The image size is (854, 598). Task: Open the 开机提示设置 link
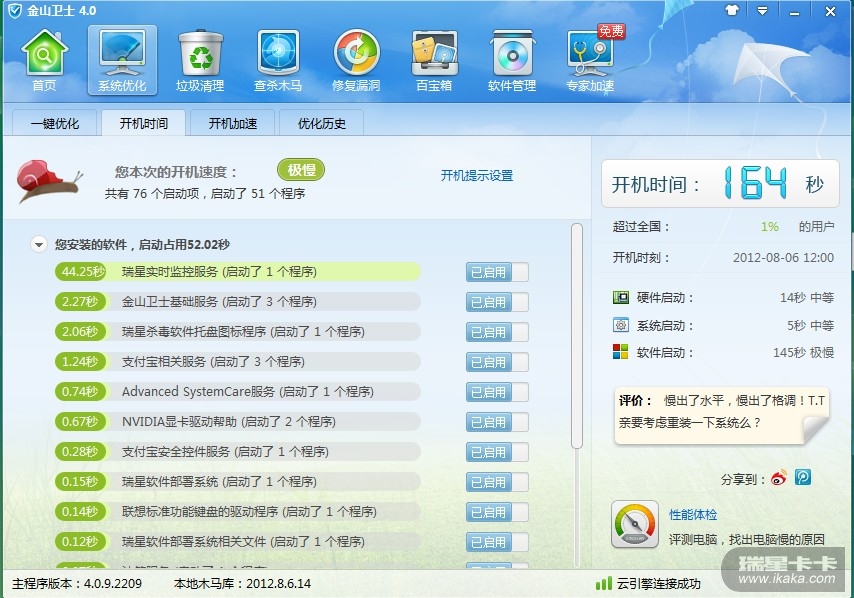coord(477,175)
